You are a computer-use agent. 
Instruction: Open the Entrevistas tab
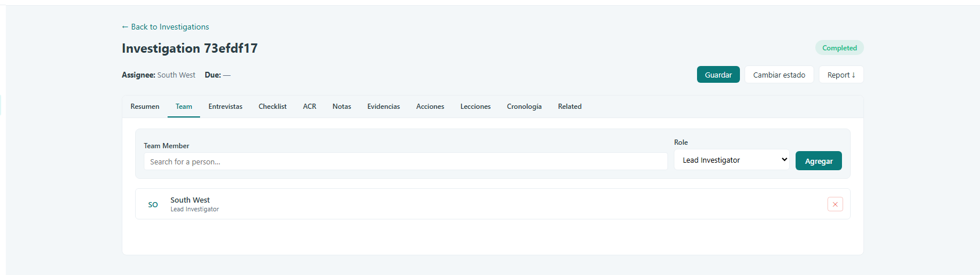pos(226,107)
